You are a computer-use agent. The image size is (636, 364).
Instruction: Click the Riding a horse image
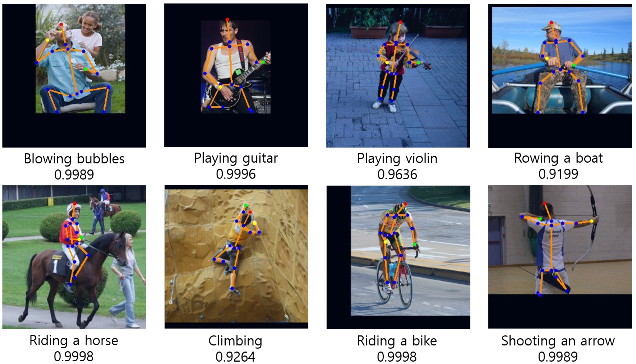pyautogui.click(x=74, y=257)
